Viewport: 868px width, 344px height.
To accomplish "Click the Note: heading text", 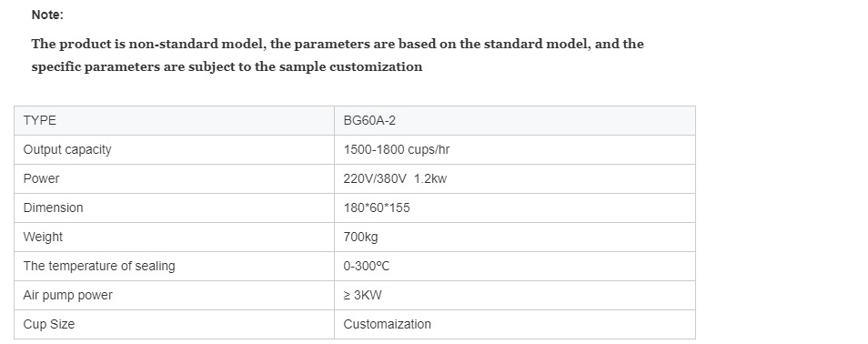I will tap(47, 15).
